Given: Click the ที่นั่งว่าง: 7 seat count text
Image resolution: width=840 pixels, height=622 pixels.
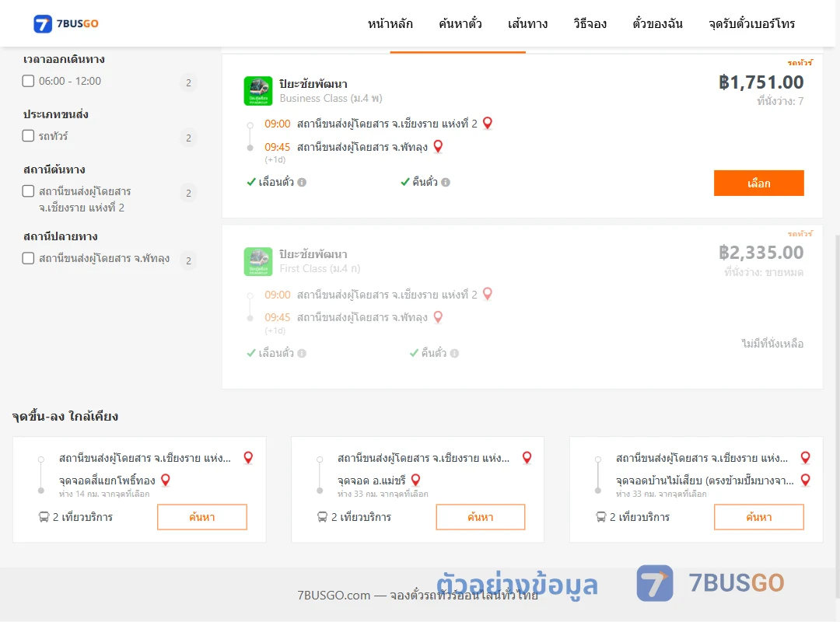Looking at the screenshot, I should click(x=780, y=101).
